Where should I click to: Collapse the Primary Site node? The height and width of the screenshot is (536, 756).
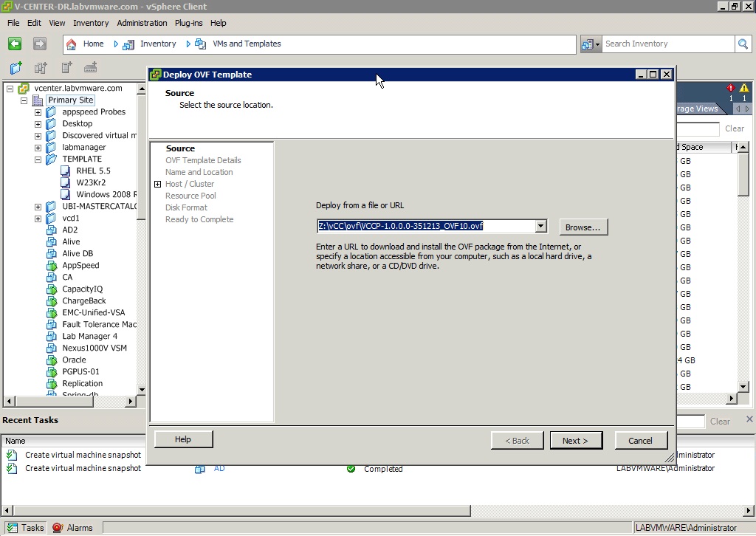pyautogui.click(x=24, y=100)
